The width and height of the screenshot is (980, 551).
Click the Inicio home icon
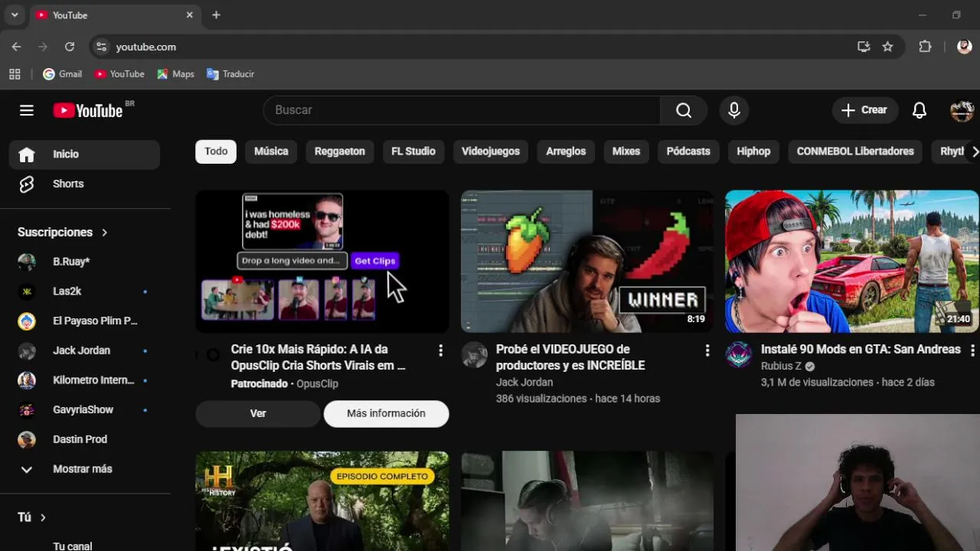[27, 155]
